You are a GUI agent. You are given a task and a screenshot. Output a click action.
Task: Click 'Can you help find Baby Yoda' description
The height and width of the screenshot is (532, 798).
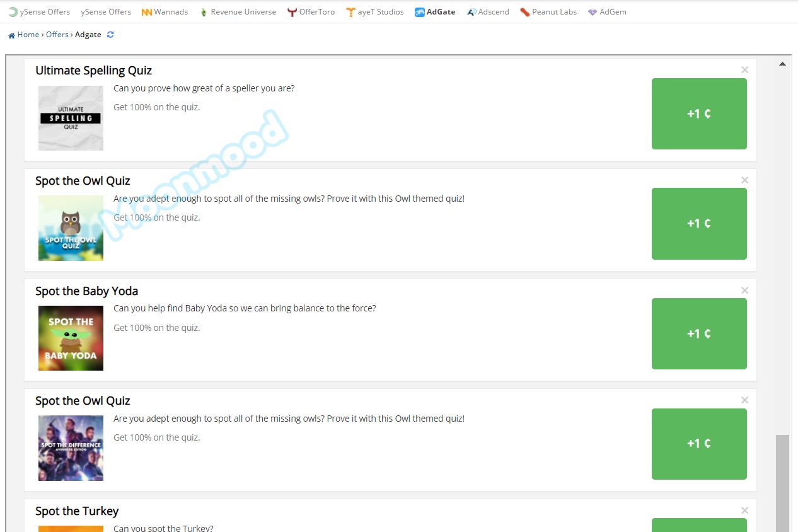click(245, 308)
